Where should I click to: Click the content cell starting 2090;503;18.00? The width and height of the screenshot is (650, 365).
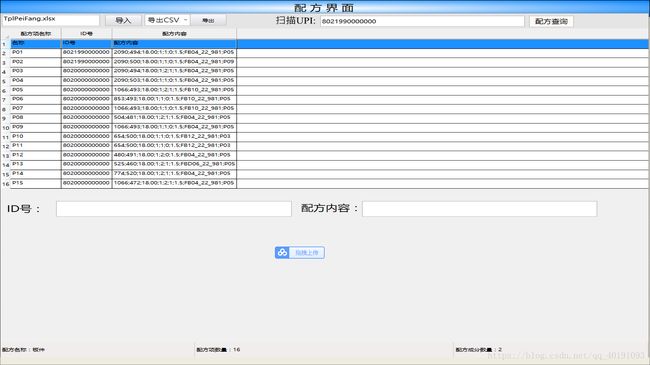[174, 81]
